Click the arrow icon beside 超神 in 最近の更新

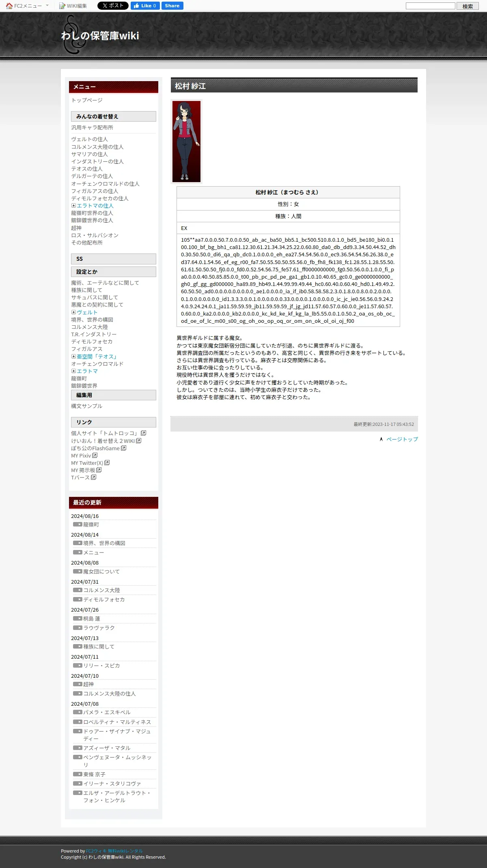(x=78, y=684)
